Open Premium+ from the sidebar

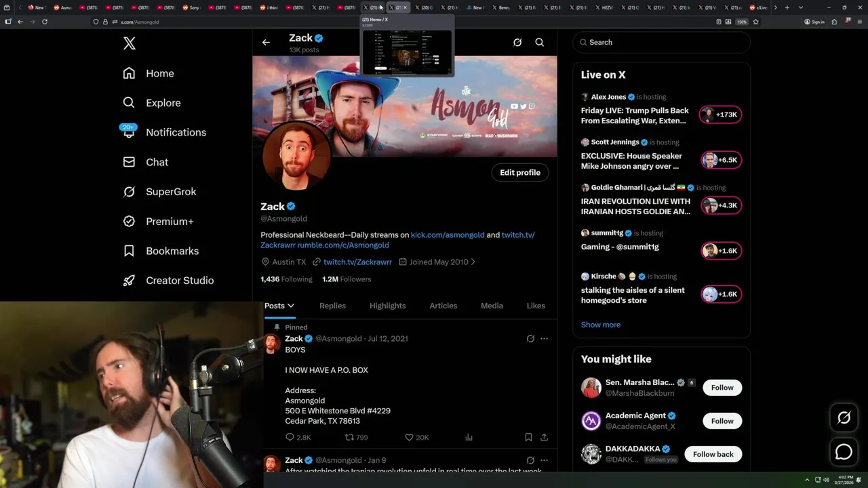159,222
